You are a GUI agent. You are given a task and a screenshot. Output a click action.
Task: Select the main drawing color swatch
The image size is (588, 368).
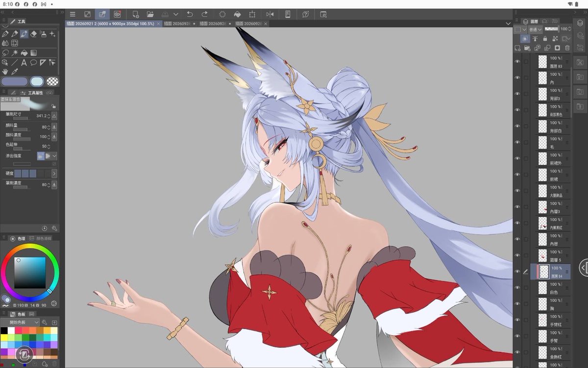(x=14, y=81)
